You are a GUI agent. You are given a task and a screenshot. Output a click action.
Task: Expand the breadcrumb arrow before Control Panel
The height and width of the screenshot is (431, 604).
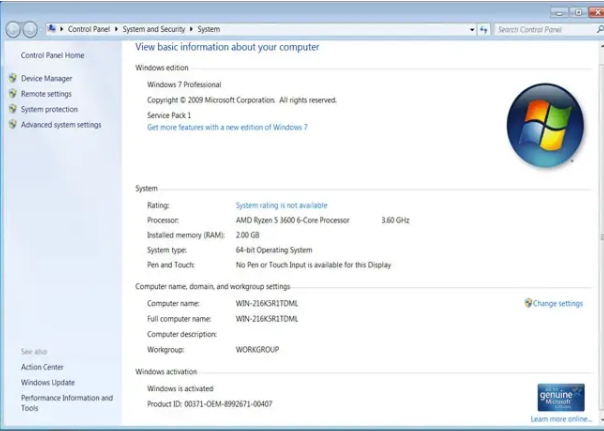[62, 29]
